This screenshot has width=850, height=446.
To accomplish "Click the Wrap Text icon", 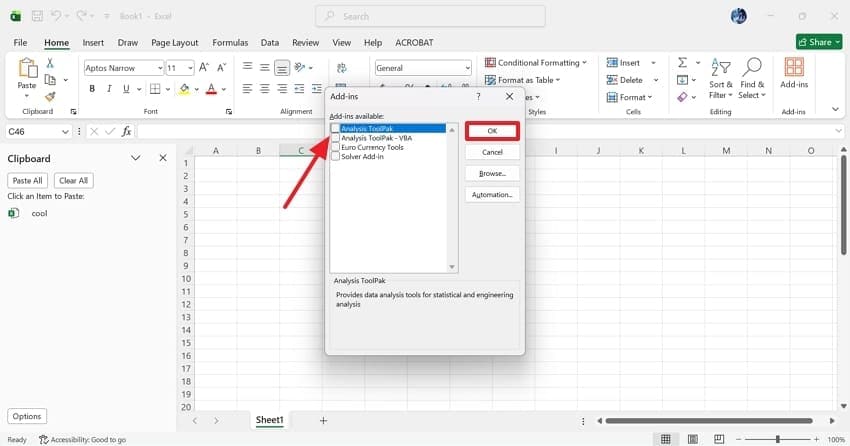I will pyautogui.click(x=342, y=68).
